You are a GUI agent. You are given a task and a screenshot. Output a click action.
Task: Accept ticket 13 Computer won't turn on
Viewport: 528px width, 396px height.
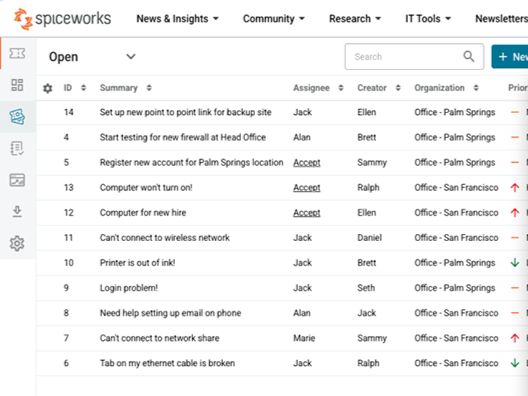tap(307, 188)
